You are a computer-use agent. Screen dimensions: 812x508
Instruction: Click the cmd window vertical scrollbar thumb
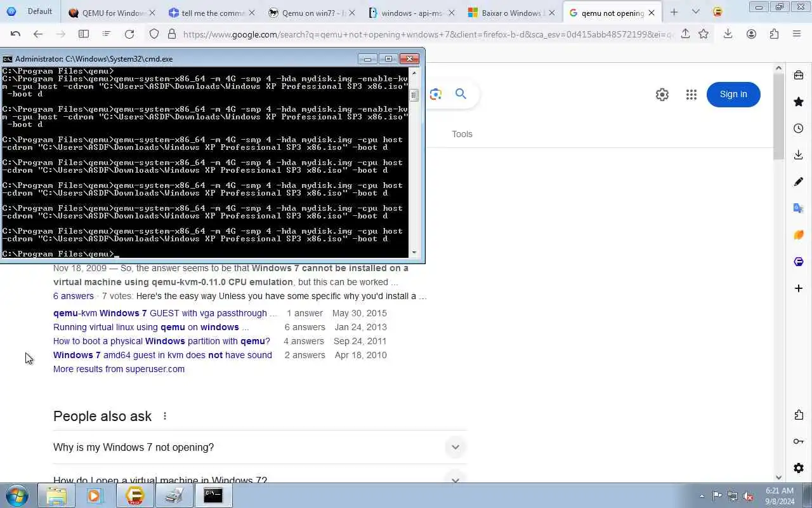[x=414, y=95]
